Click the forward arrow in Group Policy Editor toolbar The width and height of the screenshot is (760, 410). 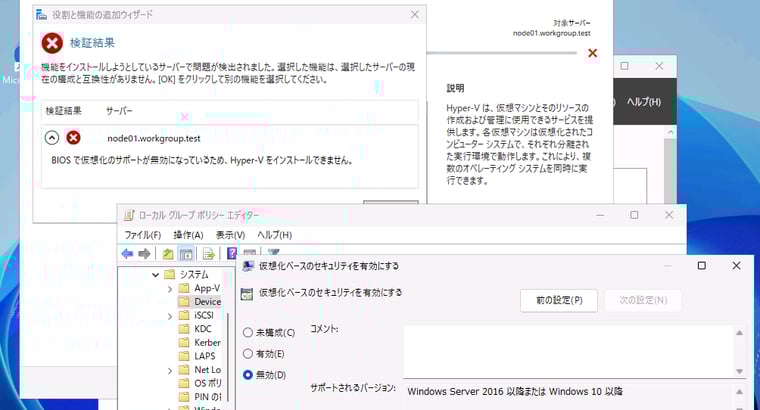[144, 253]
